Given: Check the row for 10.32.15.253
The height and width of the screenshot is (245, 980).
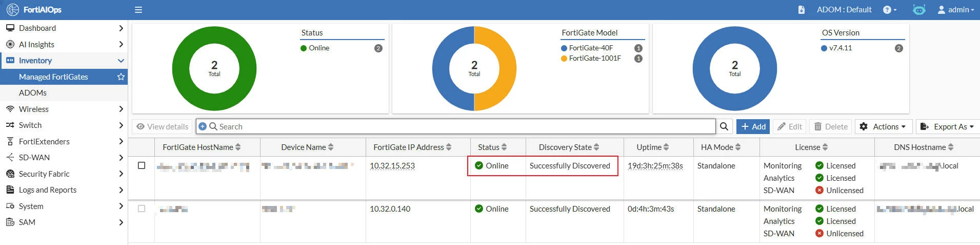Looking at the screenshot, I should (x=142, y=165).
